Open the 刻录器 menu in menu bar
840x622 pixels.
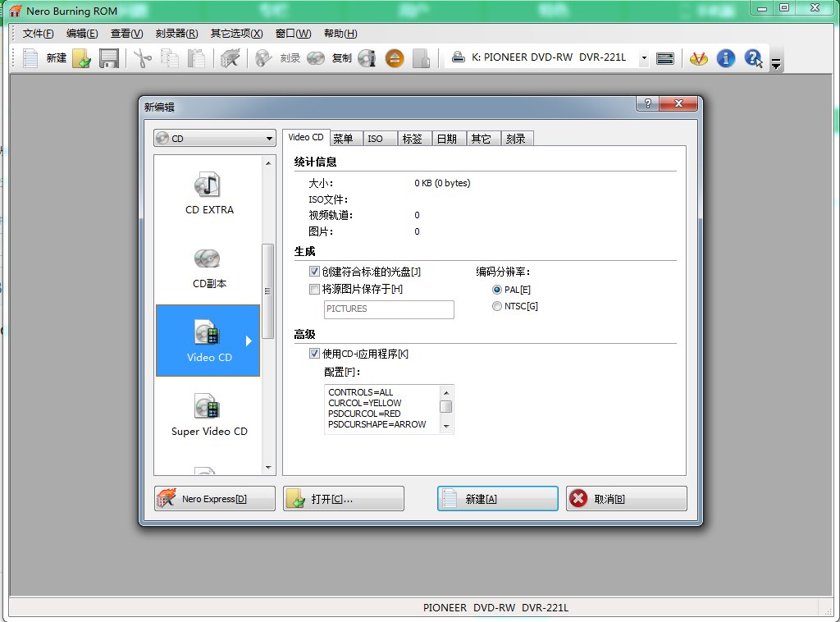click(176, 34)
